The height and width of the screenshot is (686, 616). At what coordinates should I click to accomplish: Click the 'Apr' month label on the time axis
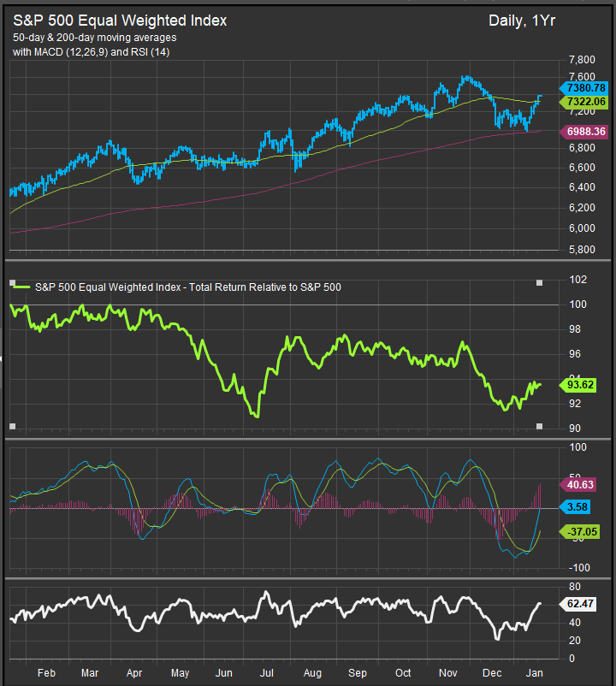pyautogui.click(x=133, y=673)
